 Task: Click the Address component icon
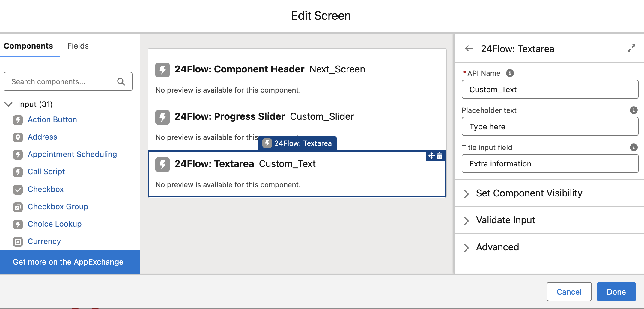[x=18, y=137]
